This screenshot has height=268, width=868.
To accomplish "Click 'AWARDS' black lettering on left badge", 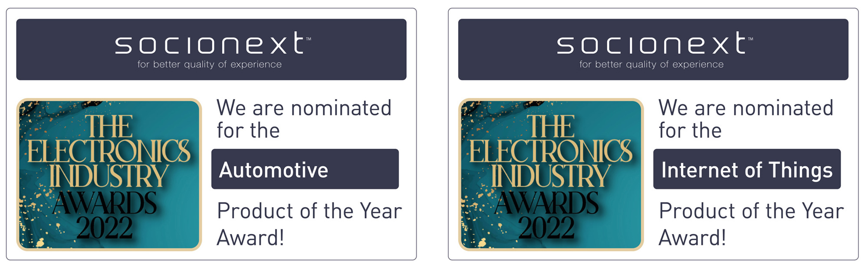I will pos(105,203).
